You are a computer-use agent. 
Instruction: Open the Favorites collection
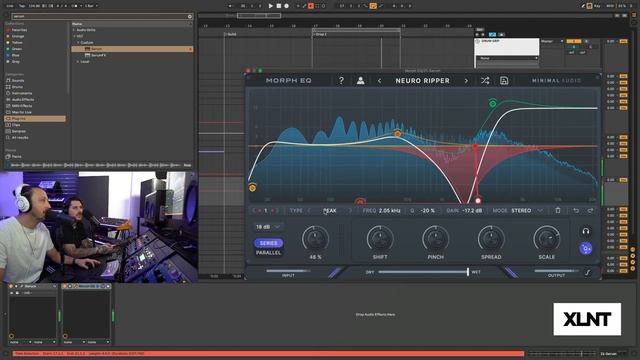19,30
